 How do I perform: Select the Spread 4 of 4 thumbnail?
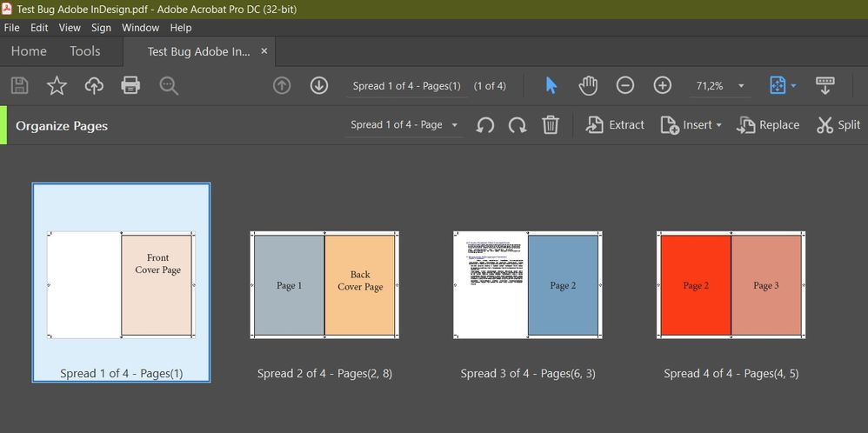point(731,285)
